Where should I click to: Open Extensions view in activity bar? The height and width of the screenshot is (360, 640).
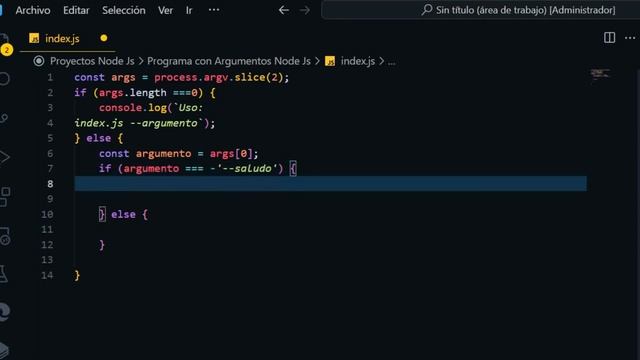point(5,197)
